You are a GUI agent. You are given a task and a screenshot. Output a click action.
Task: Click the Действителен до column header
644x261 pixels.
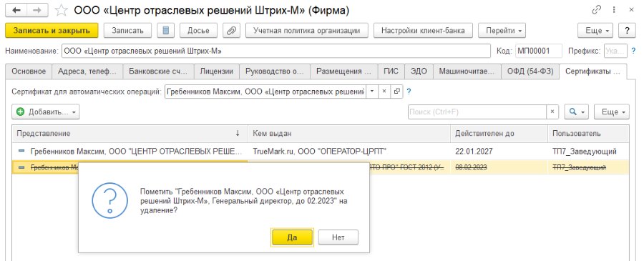499,134
